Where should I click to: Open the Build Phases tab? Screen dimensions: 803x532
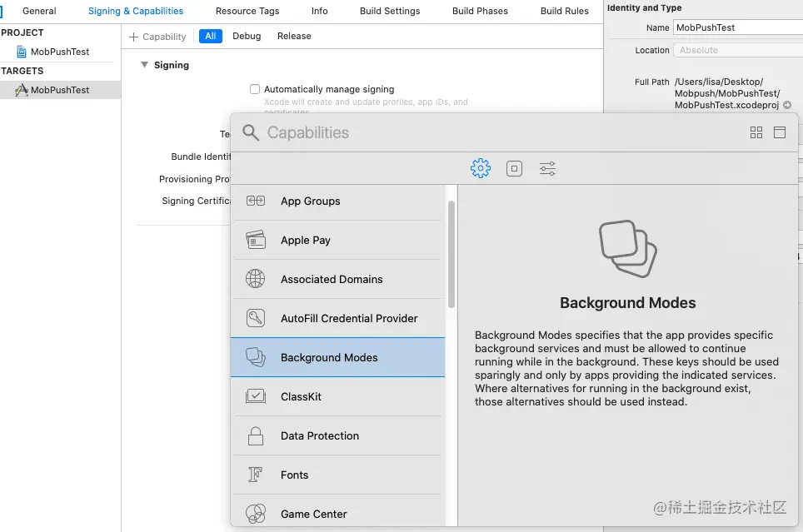(x=480, y=11)
